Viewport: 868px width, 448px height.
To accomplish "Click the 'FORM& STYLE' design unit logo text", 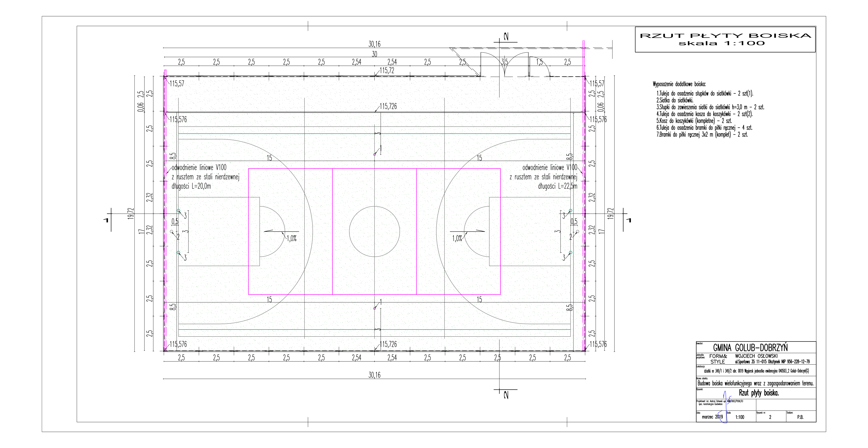I will point(718,359).
